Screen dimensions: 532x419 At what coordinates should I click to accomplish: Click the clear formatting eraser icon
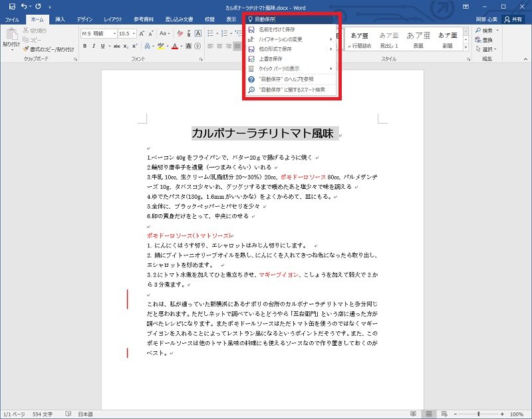180,34
